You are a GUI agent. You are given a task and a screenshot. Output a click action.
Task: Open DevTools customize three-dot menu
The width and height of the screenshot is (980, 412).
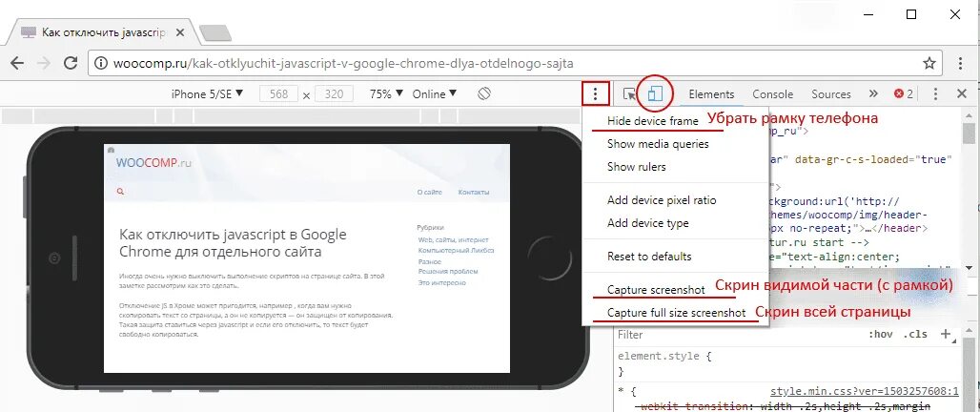click(935, 94)
